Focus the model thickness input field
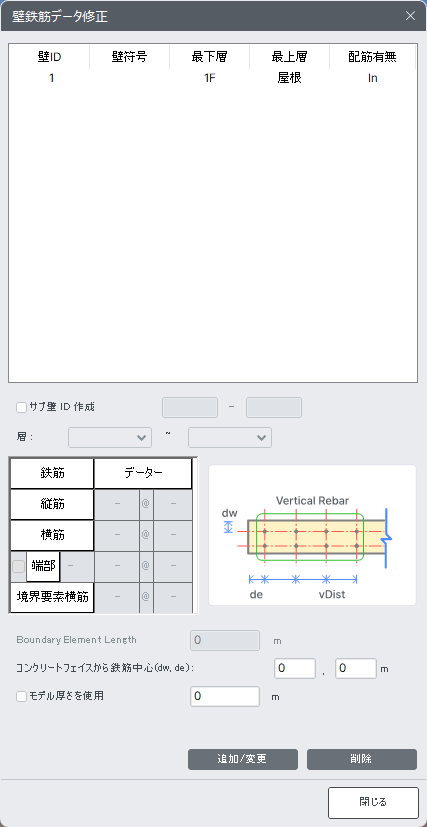Screen dimensions: 427x827 pos(225,696)
